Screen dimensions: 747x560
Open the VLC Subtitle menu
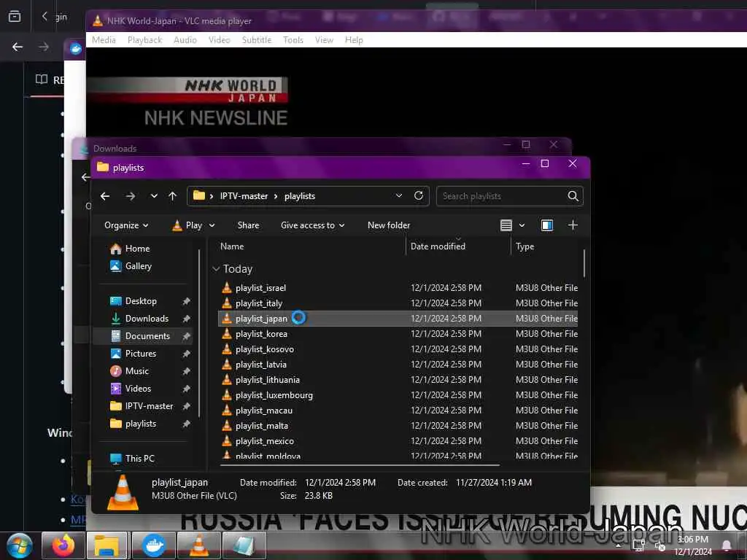click(256, 40)
